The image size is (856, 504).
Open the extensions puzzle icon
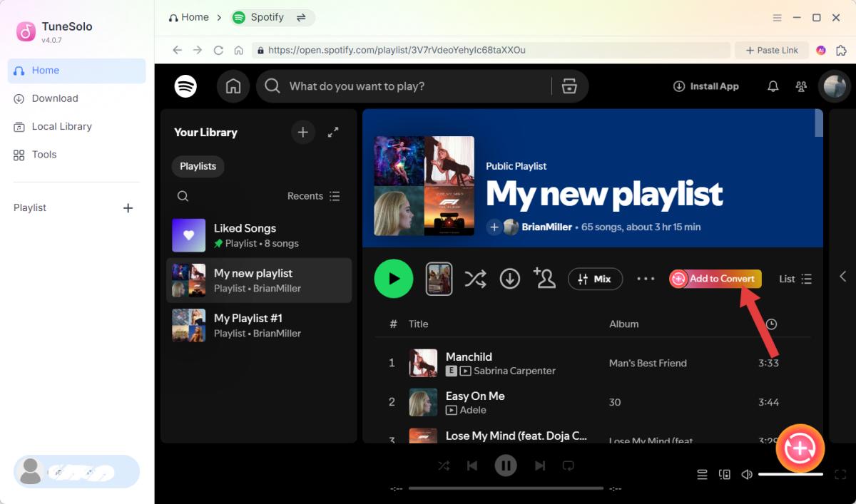841,50
